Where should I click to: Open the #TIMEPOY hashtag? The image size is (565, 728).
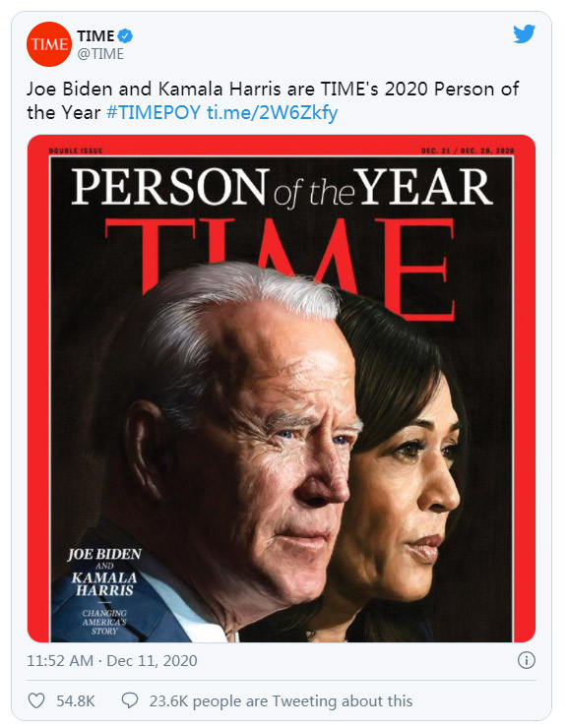pyautogui.click(x=154, y=112)
